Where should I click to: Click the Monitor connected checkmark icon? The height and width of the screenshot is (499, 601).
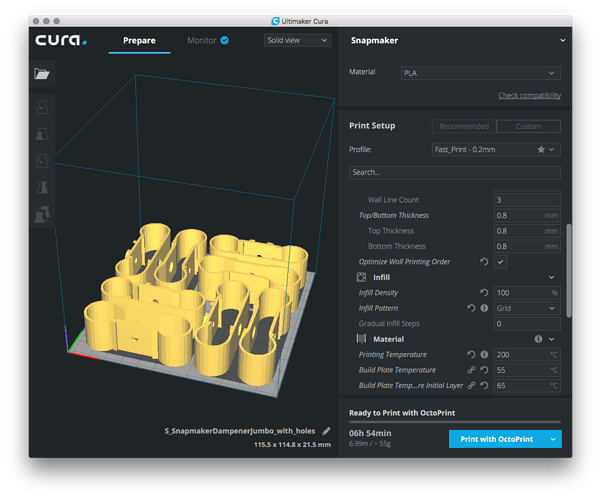[x=225, y=40]
